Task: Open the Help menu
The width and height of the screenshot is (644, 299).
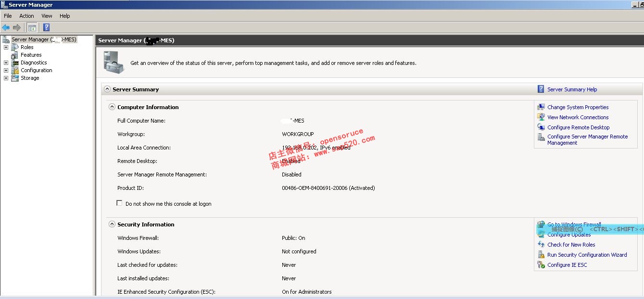Action: (x=65, y=16)
